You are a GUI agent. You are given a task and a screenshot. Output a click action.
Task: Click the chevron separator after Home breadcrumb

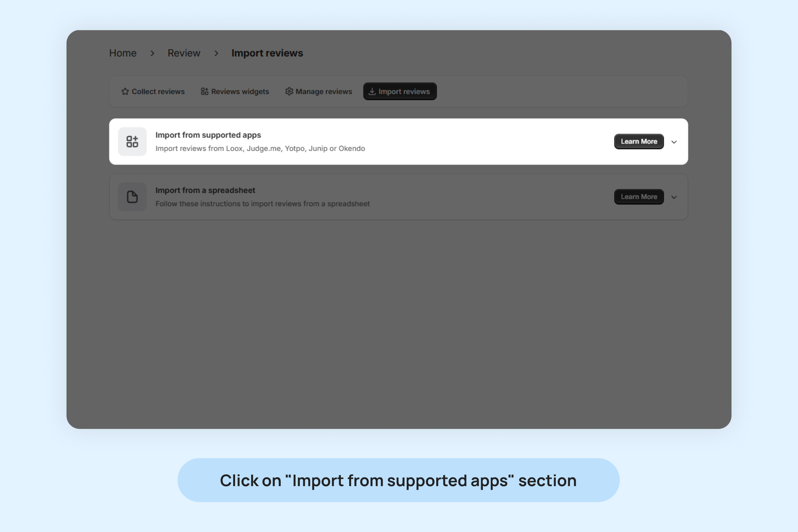tap(152, 53)
